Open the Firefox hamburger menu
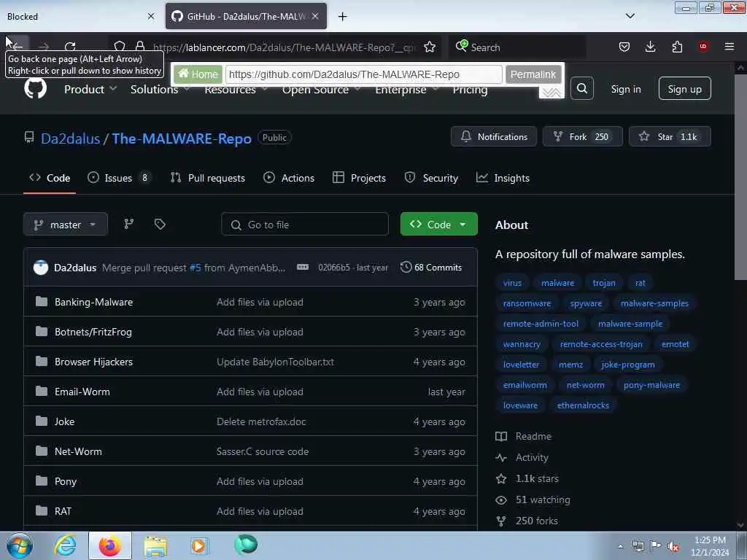 (x=729, y=47)
